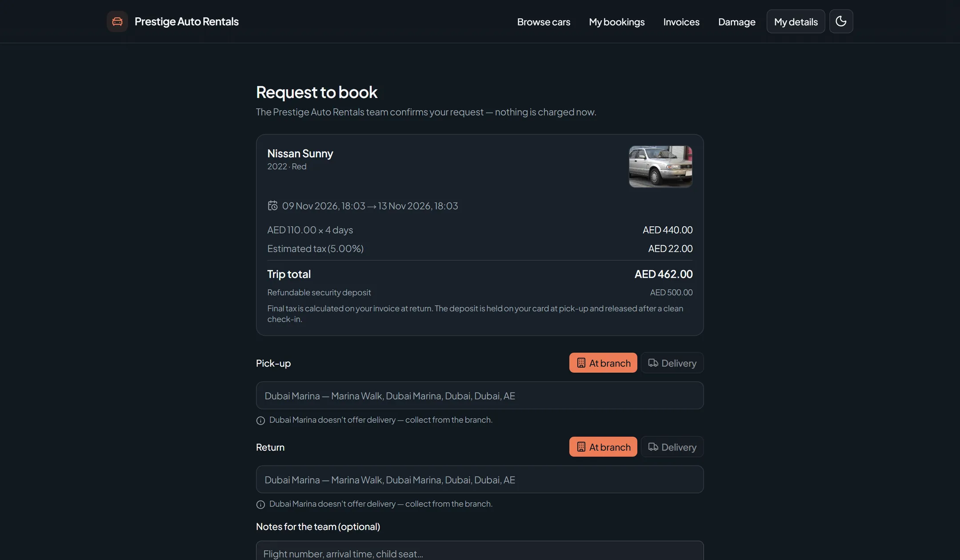Click the 2022 · Red vehicle subtitle
The width and height of the screenshot is (960, 560).
click(287, 166)
